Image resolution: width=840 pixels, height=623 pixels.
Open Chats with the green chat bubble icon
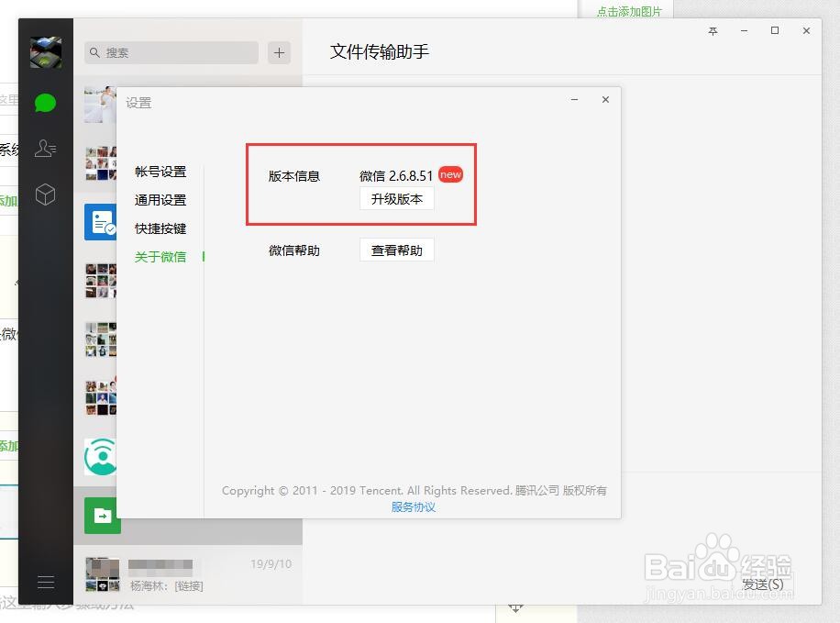[x=46, y=103]
